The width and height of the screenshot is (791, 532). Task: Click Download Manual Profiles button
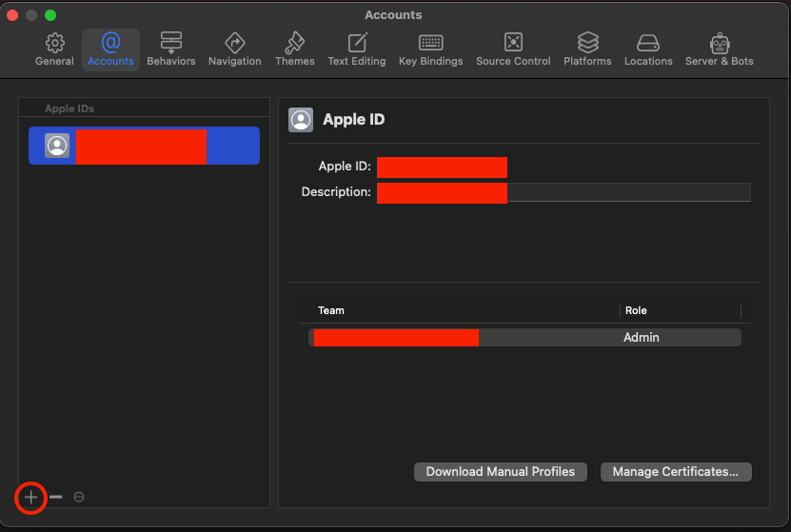(501, 472)
